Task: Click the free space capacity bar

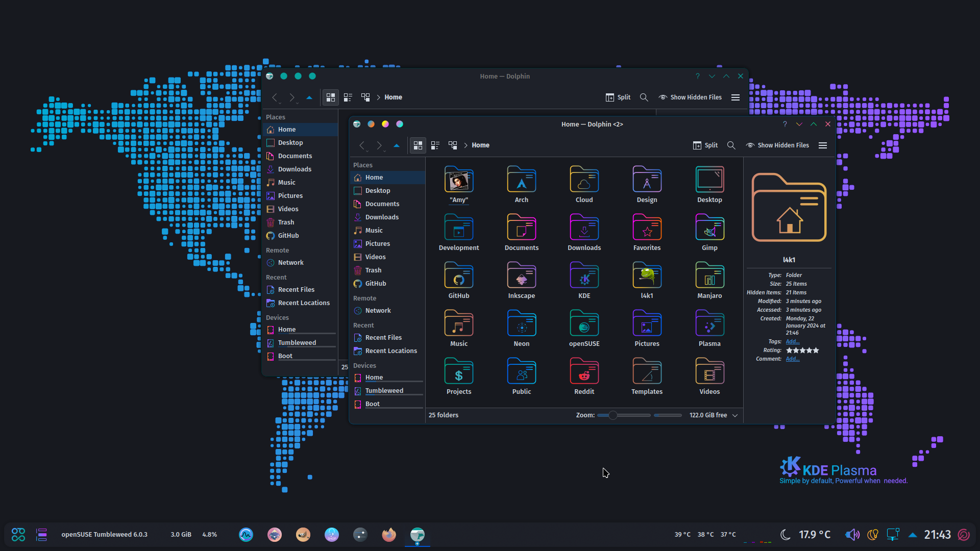Action: [668, 415]
